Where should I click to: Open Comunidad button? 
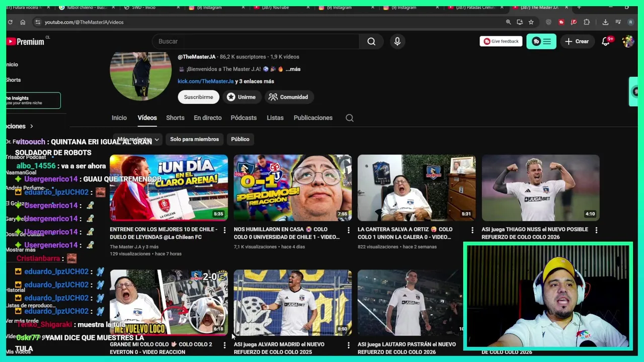[x=289, y=97]
